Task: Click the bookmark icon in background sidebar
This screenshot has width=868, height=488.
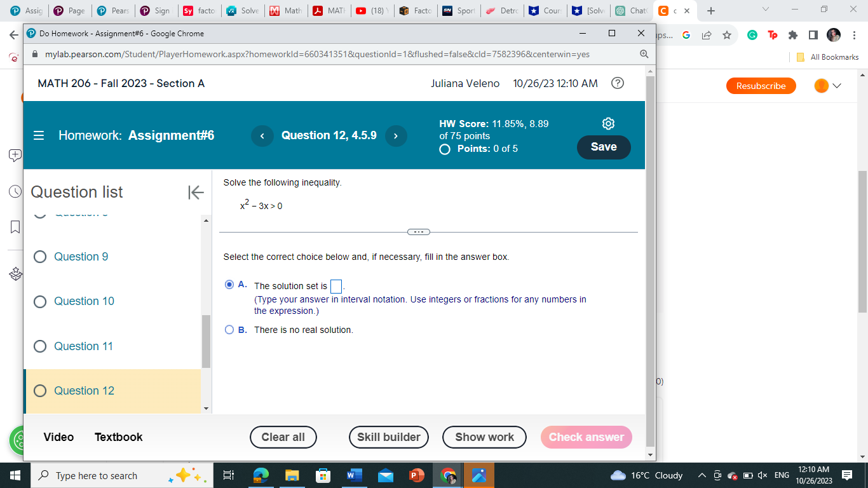Action: click(15, 227)
